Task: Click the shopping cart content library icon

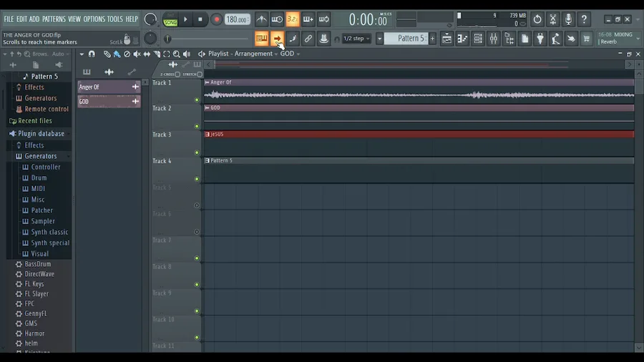Action: pyautogui.click(x=587, y=39)
